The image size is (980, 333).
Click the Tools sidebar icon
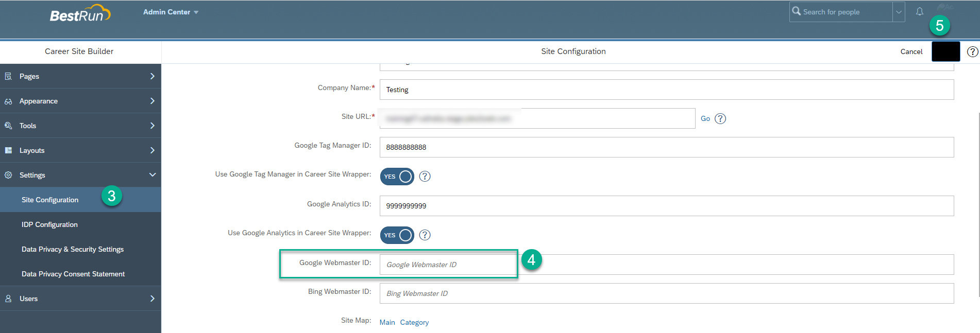[x=8, y=126]
